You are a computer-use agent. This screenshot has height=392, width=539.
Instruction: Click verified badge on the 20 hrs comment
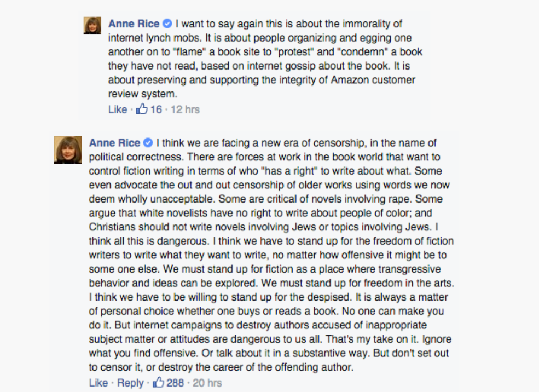click(148, 143)
